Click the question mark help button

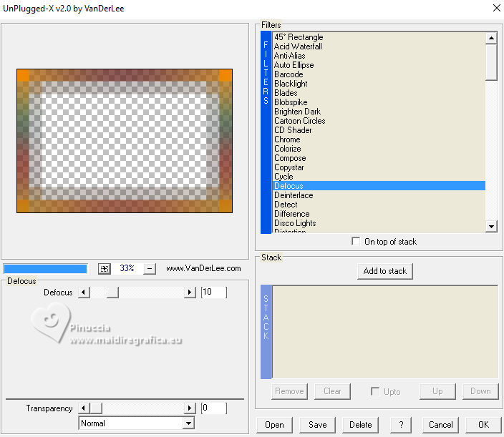coord(401,425)
